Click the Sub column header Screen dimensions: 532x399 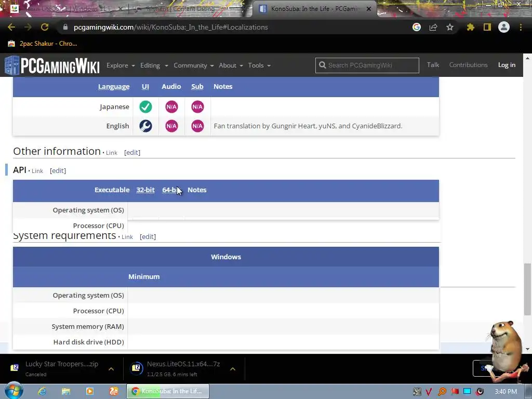[x=197, y=87]
